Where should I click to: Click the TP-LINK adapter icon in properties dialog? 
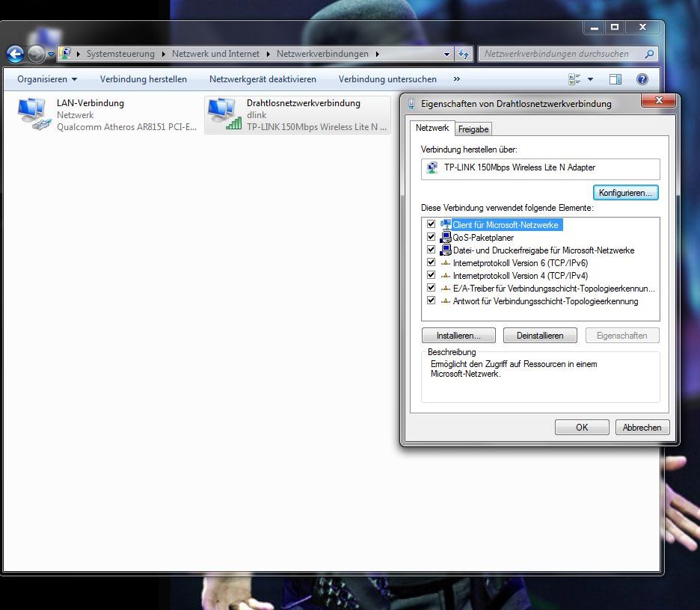coord(432,167)
